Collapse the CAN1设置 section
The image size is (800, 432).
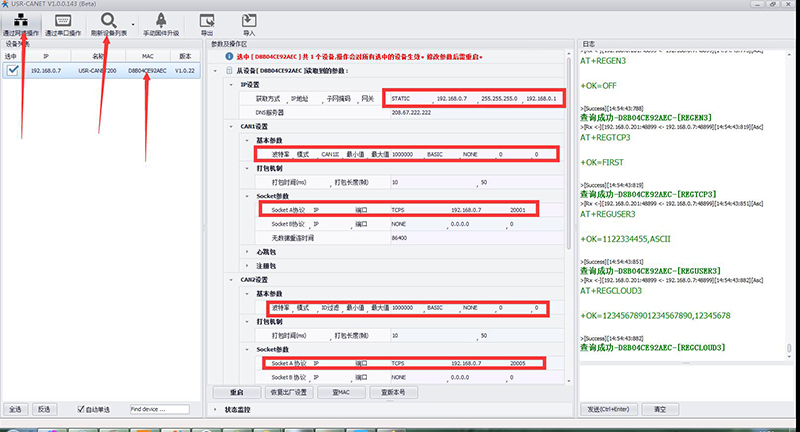point(233,127)
